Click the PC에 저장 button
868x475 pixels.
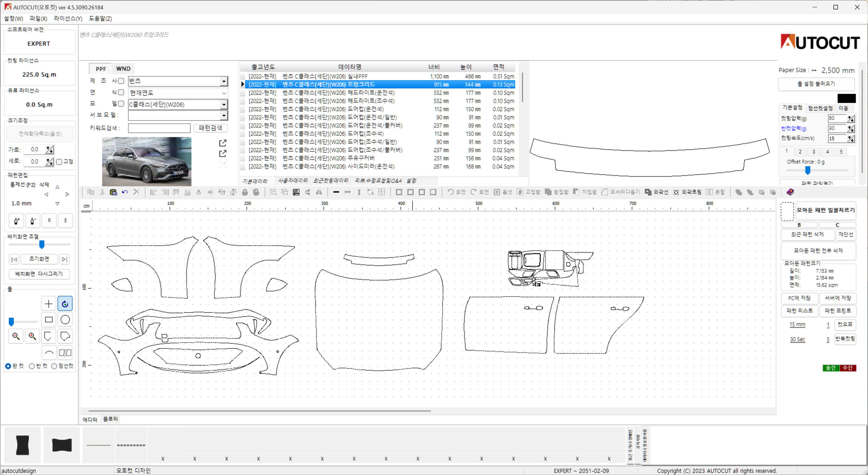pos(799,298)
